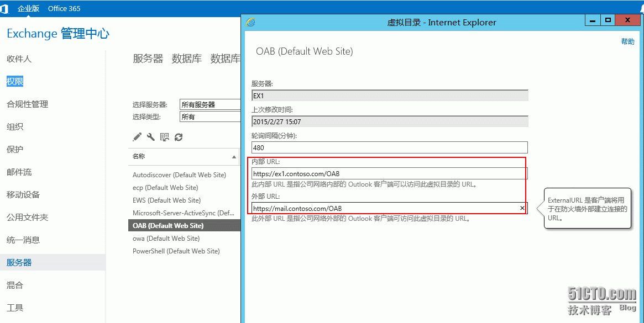Select 服务器 in the left sidebar
Viewport: 644px width, 323px height.
click(x=53, y=262)
